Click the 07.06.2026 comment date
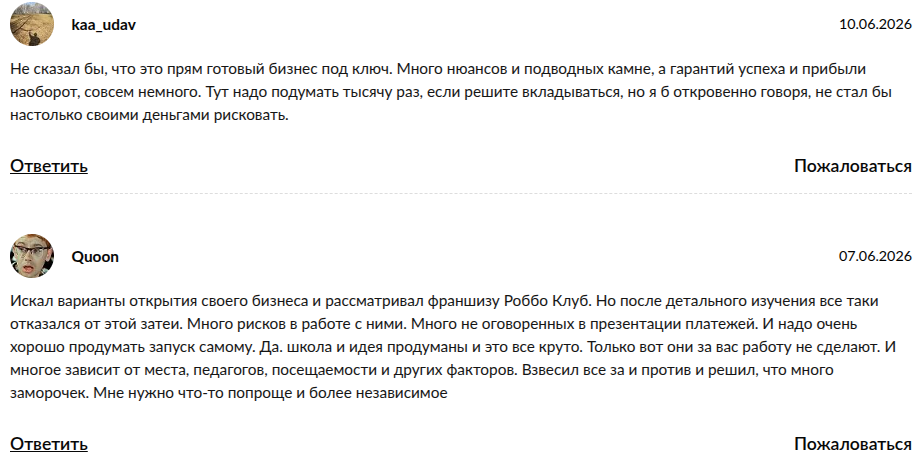The width and height of the screenshot is (920, 458). (875, 256)
